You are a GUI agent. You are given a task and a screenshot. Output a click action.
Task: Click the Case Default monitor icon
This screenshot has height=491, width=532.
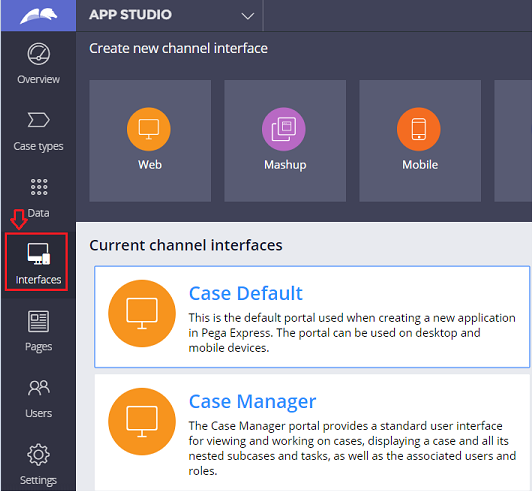coord(142,313)
